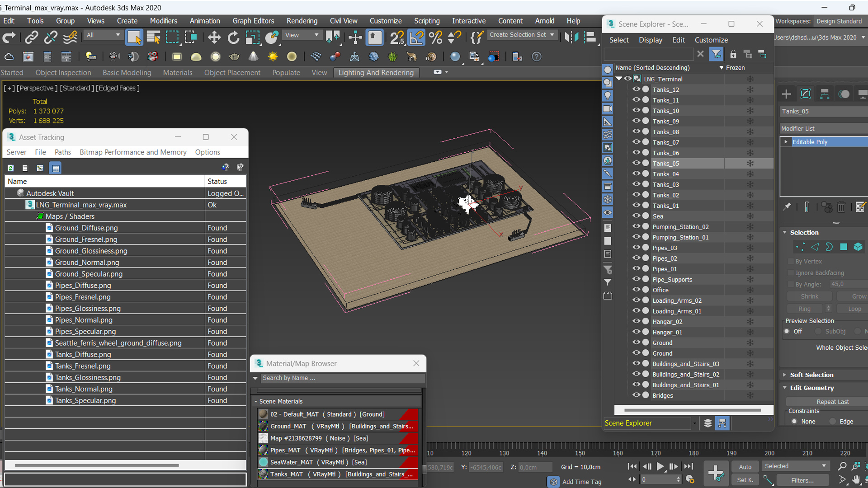Toggle Percent Snap tool
The height and width of the screenshot is (488, 868).
coord(435,38)
